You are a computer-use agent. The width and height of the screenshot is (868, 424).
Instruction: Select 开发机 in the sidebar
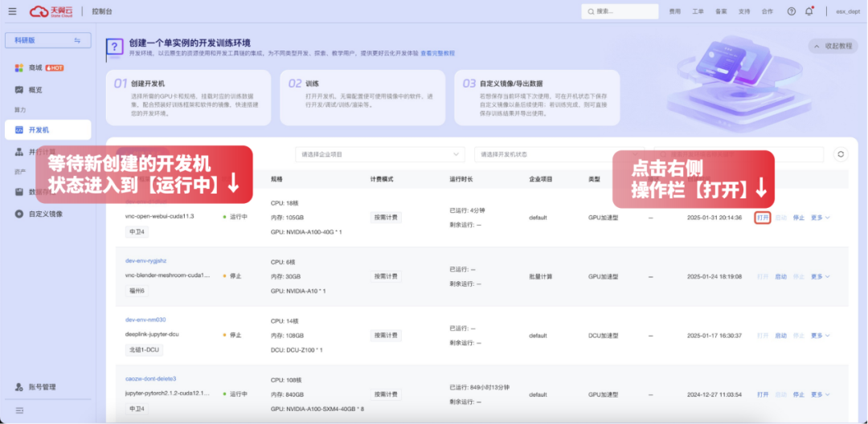click(47, 130)
